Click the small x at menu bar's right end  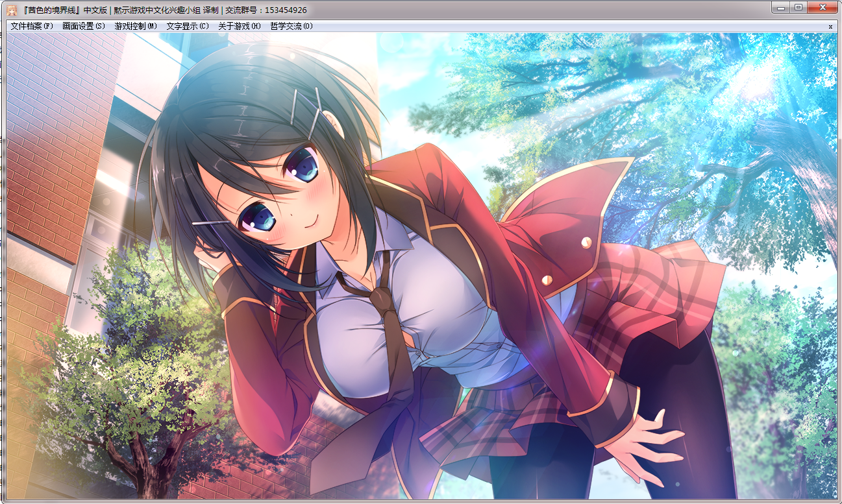click(830, 27)
